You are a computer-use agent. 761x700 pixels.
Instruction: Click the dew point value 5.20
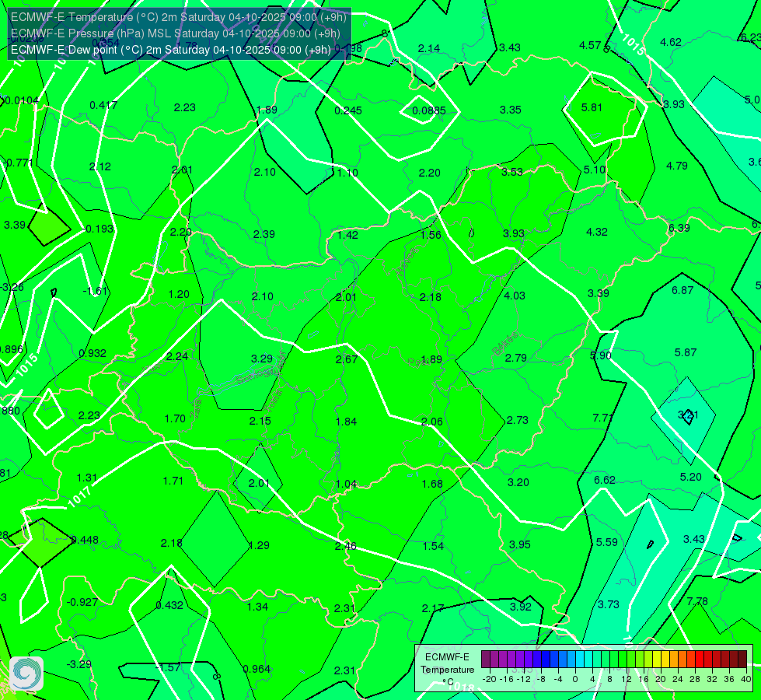(690, 477)
